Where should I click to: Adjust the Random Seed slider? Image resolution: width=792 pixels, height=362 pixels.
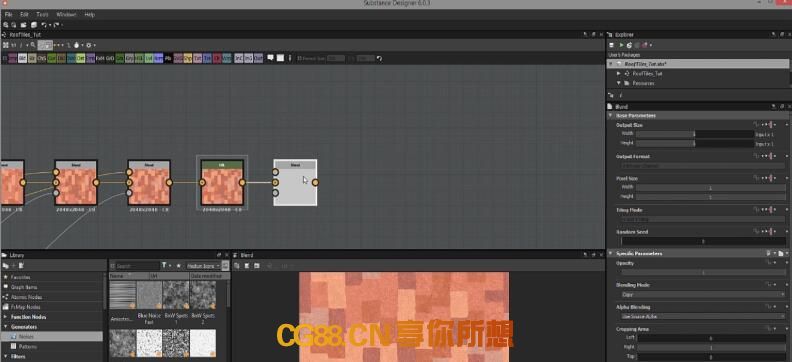[x=703, y=241]
